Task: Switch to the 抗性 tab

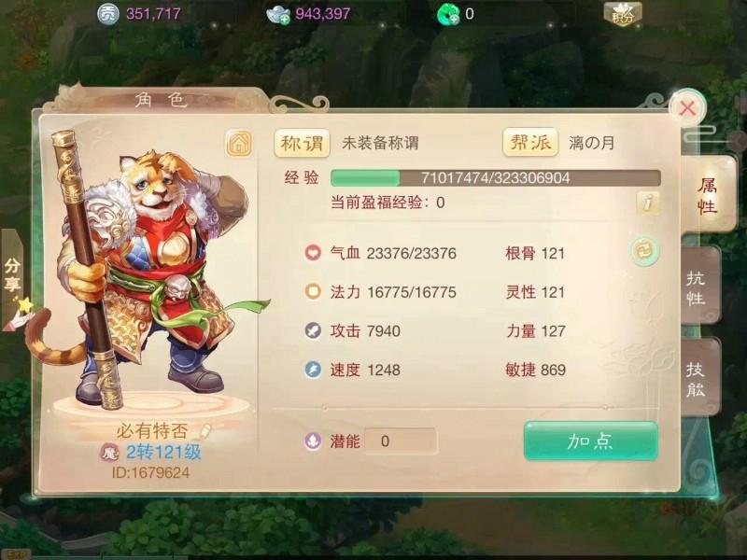Action: 698,287
